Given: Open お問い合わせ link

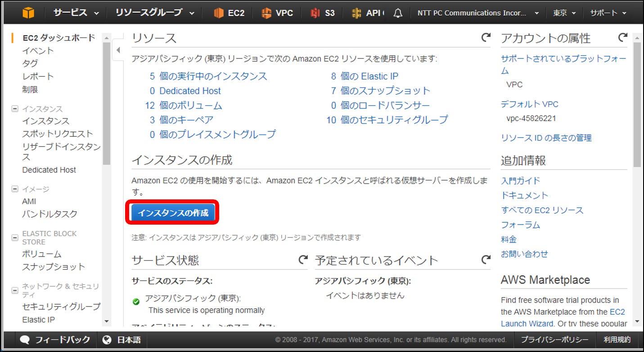Looking at the screenshot, I should (x=525, y=254).
